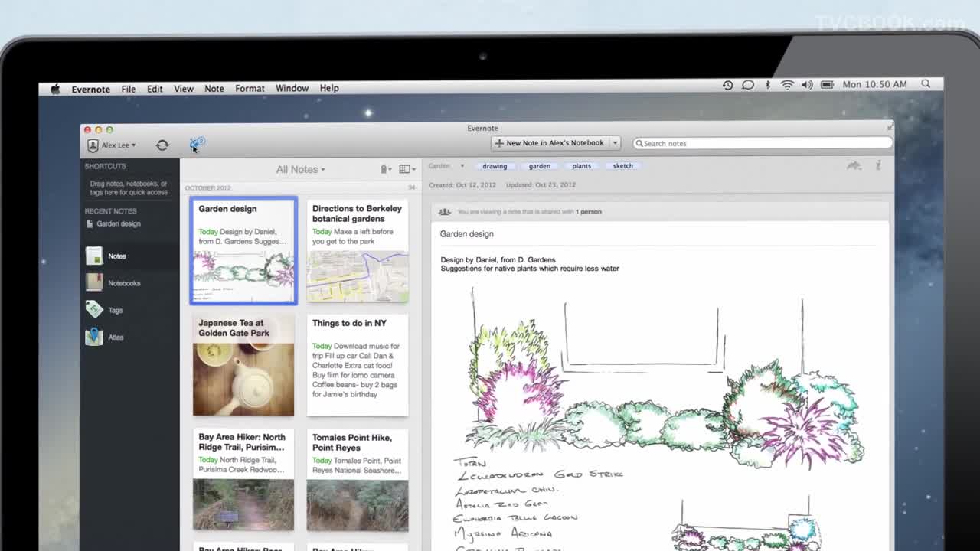Open the sort options dropdown in note list
The height and width of the screenshot is (551, 980).
(386, 169)
